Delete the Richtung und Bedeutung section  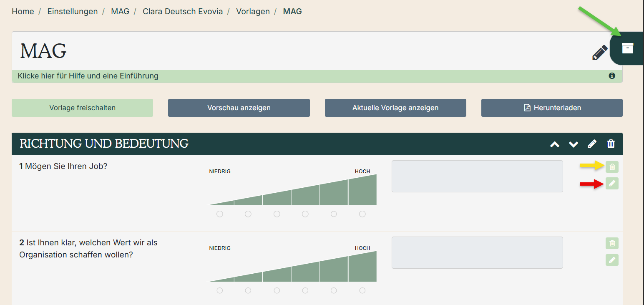(611, 144)
